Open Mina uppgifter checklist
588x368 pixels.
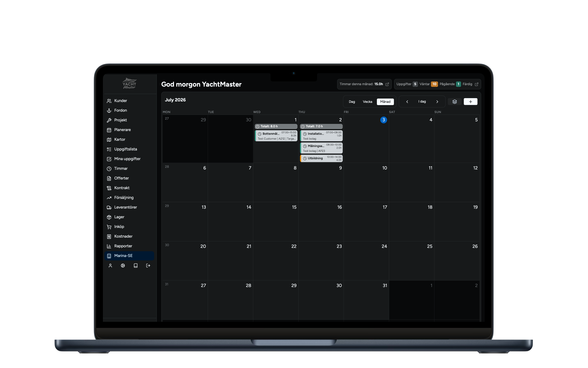pyautogui.click(x=129, y=159)
